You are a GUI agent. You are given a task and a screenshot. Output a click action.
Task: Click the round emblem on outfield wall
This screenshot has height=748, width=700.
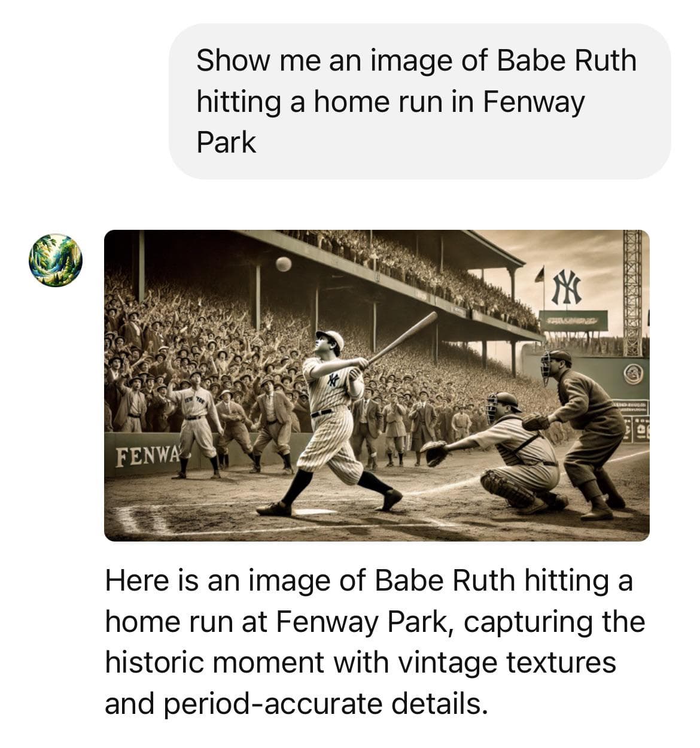[634, 374]
